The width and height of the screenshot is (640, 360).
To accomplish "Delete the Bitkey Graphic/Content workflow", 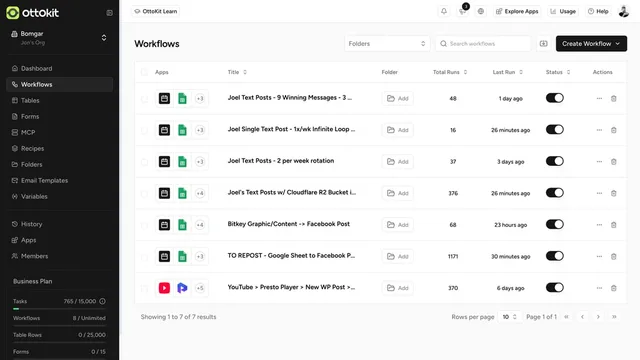I will click(x=613, y=225).
